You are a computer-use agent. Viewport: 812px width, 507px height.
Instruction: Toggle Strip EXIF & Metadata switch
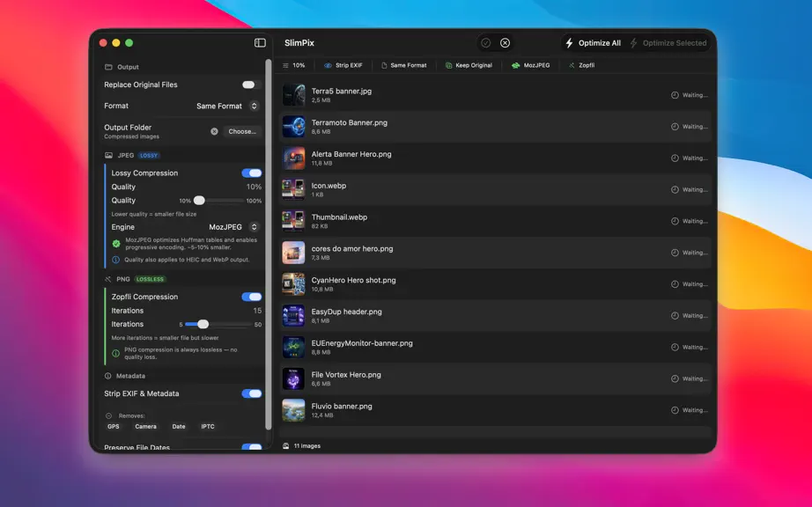pos(252,393)
